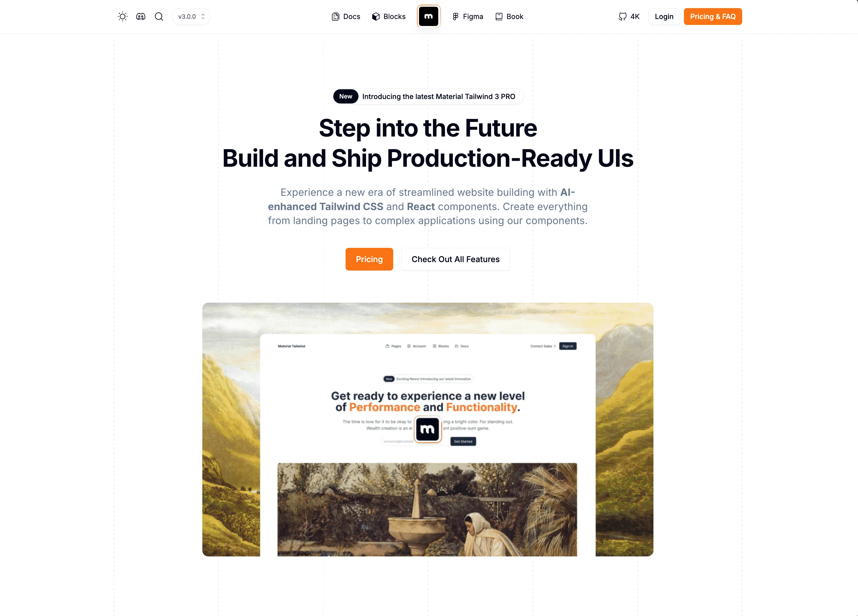Click the dark mode toggle icon
Image resolution: width=858 pixels, height=616 pixels.
[x=122, y=16]
